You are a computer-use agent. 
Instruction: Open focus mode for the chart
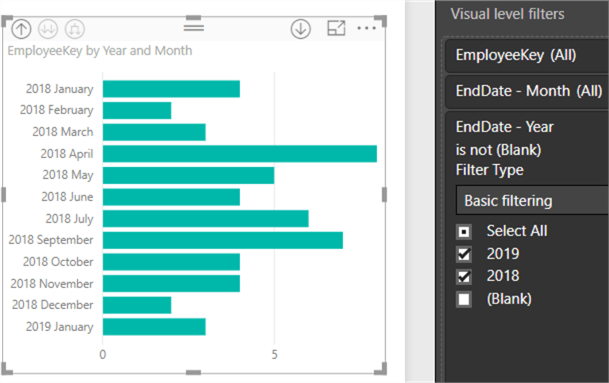[x=336, y=28]
